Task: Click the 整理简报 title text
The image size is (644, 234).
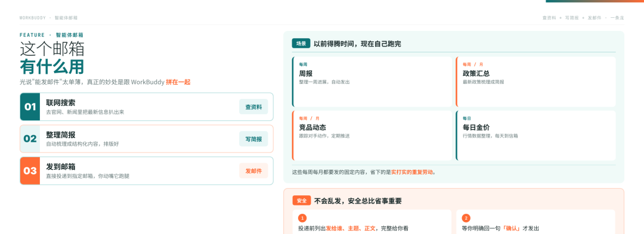Action: pos(60,135)
